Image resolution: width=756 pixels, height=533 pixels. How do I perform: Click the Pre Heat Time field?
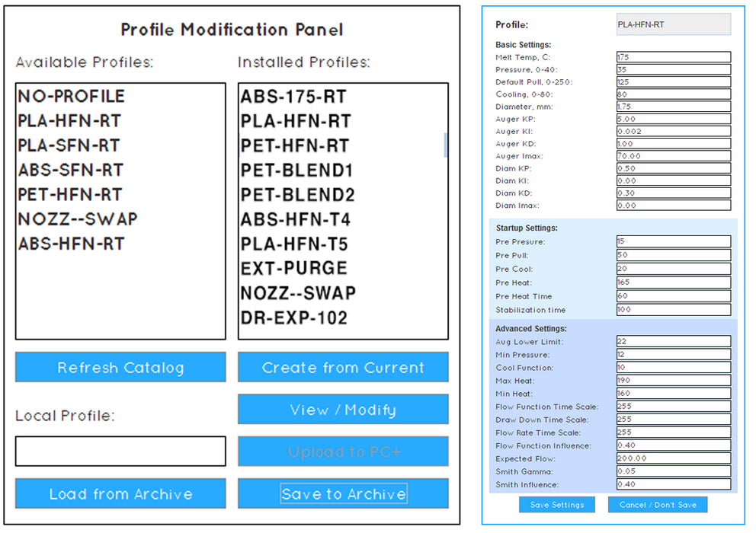point(673,296)
